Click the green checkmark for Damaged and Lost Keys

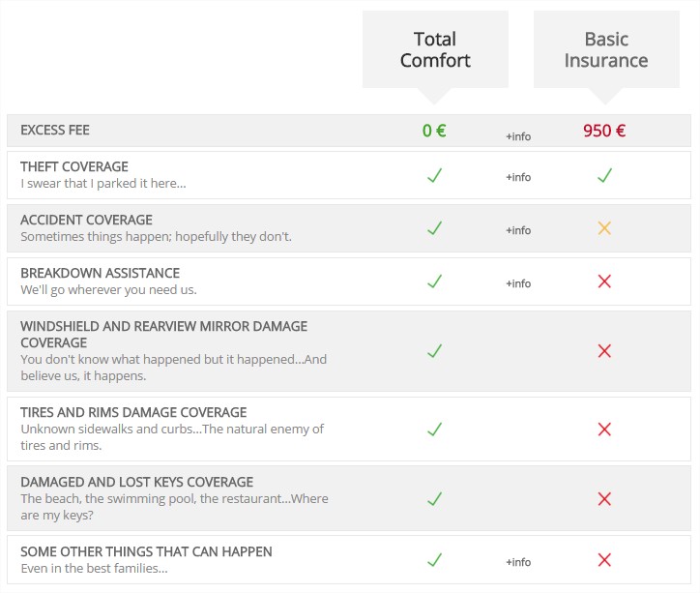pos(434,498)
